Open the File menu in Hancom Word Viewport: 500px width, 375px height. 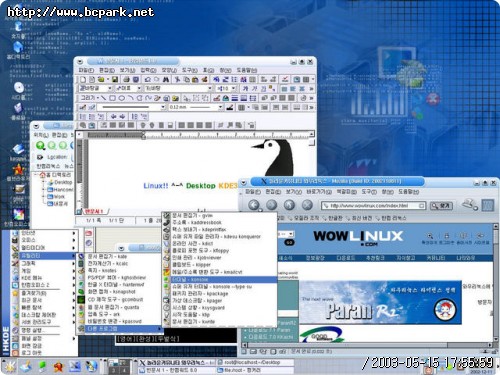(86, 70)
